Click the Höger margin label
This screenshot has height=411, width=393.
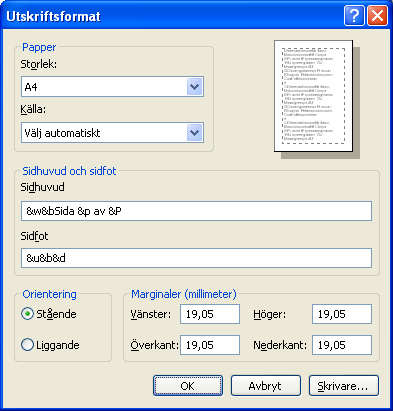(269, 314)
